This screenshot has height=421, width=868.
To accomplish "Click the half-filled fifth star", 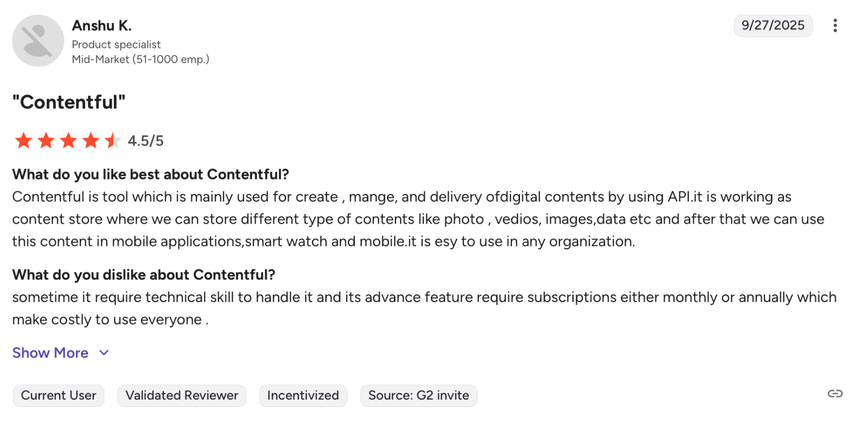I will 113,141.
